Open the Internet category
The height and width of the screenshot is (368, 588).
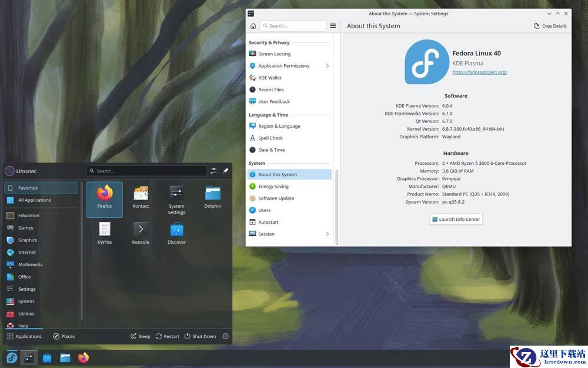[x=41, y=253]
